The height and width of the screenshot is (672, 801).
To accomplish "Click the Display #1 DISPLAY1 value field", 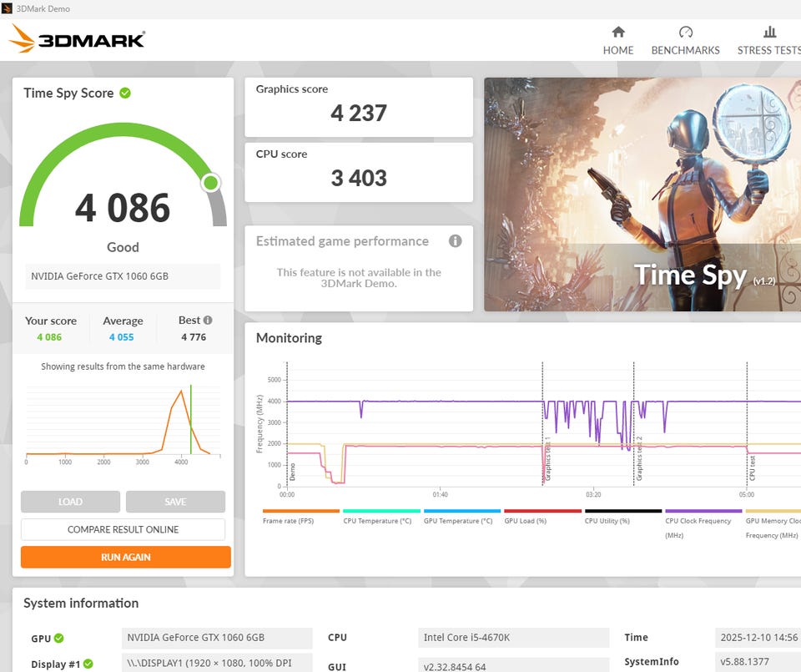I will [x=217, y=663].
